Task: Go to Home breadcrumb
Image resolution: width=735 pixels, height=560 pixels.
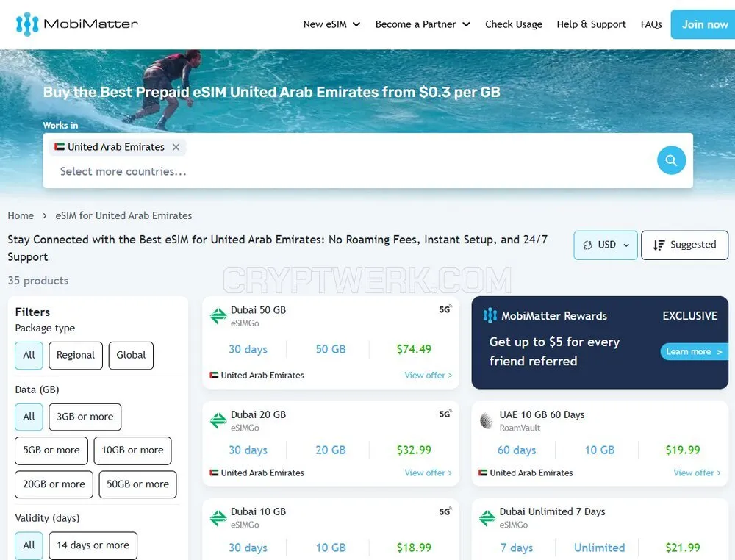Action: [x=21, y=215]
